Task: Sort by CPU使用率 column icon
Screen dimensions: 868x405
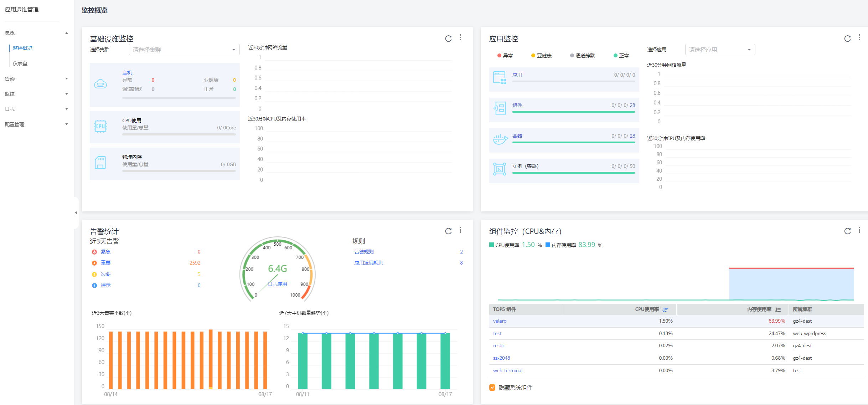Action: coord(665,309)
